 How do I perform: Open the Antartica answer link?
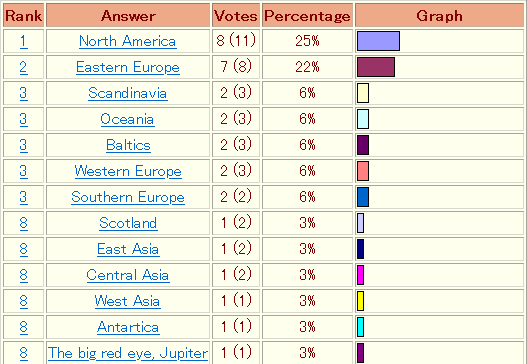(x=128, y=327)
